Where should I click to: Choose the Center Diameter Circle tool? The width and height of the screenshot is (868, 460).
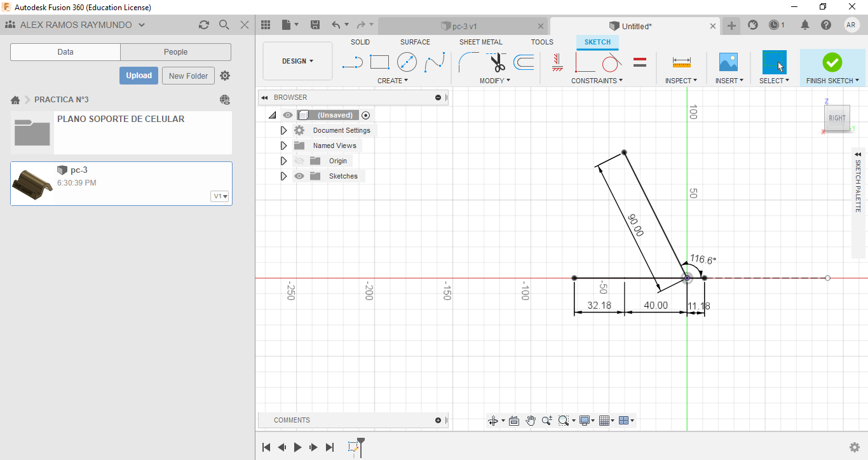coord(407,62)
